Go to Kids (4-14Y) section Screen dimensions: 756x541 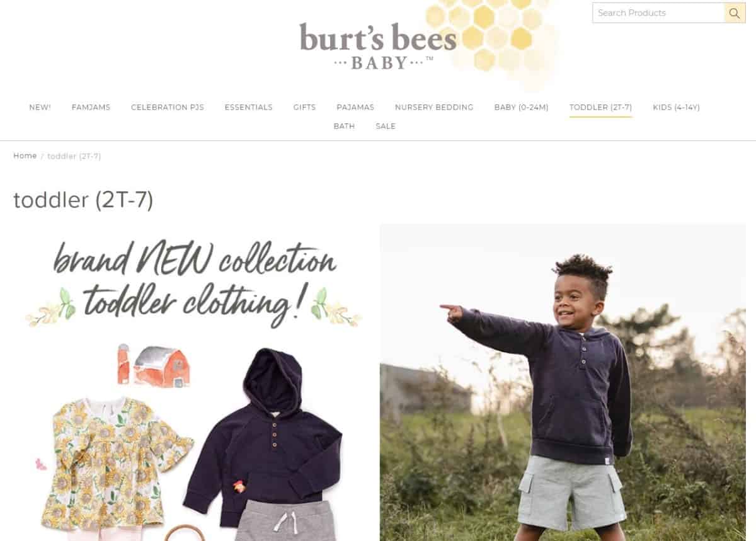point(676,108)
